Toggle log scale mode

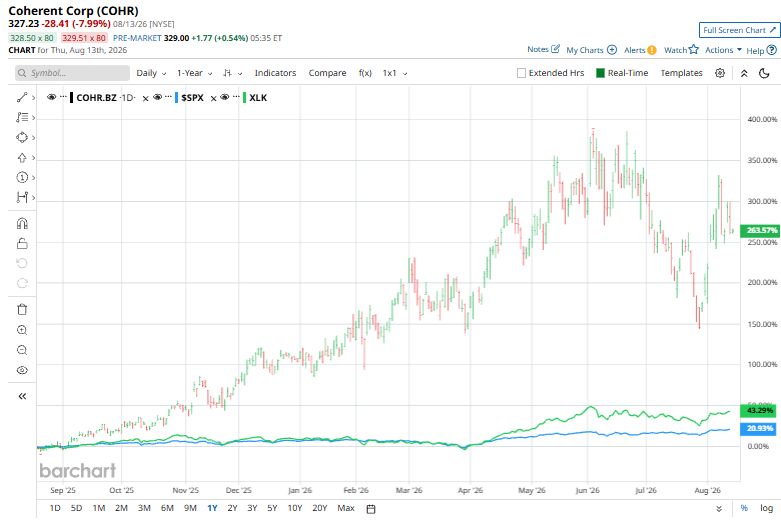766,508
